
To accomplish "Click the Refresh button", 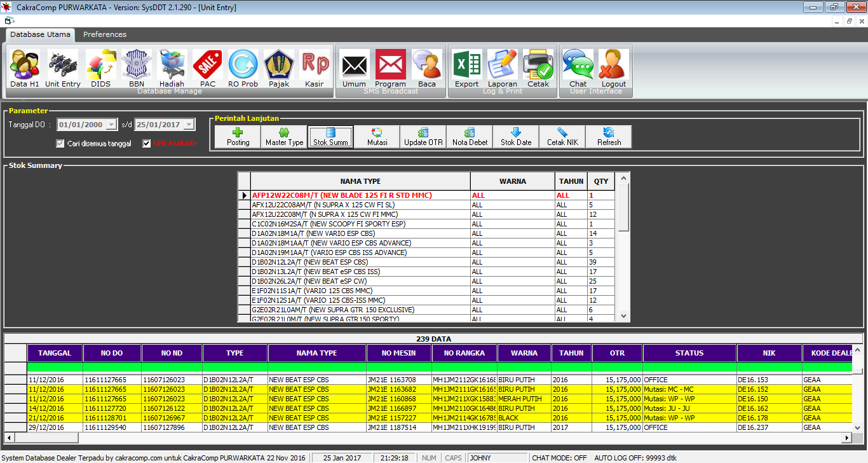I will tap(608, 136).
